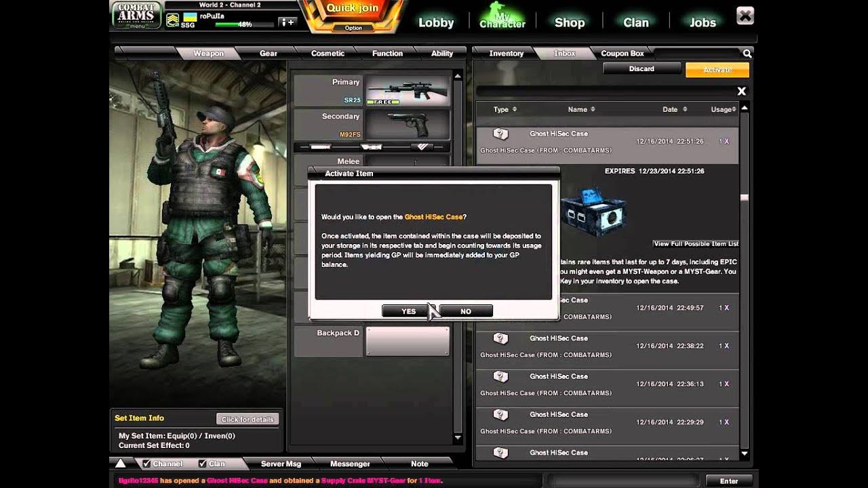Open the Shop menu
868x488 pixels.
[570, 22]
